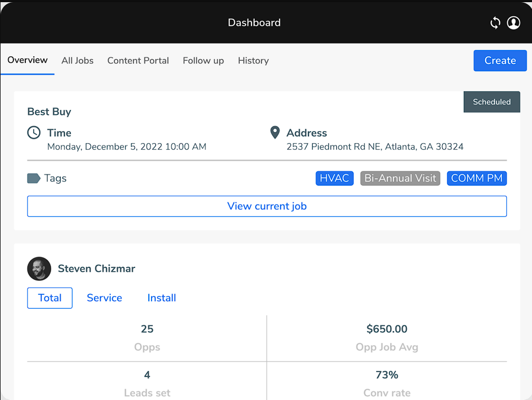
Task: Click the Tags label
Action: point(55,178)
